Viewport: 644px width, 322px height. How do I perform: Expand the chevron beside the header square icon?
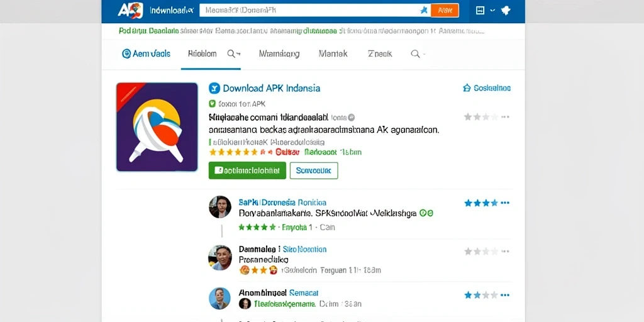point(492,10)
